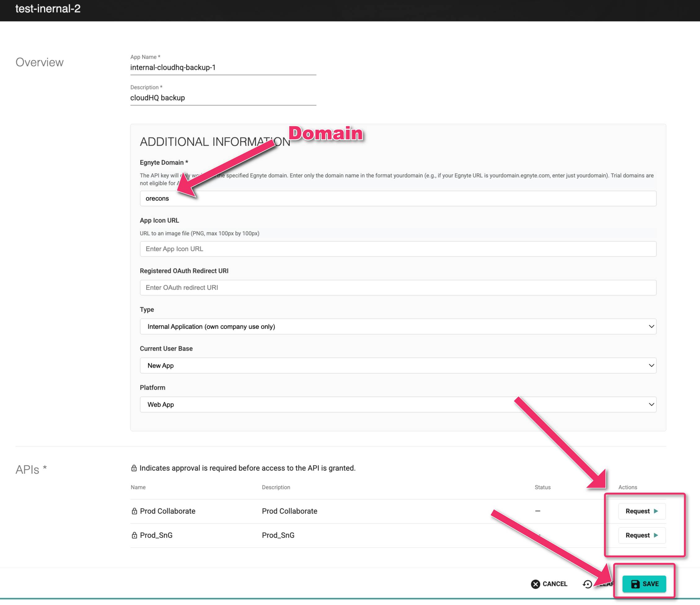
Task: Click lock icon next to Prod_SnG
Action: (x=134, y=535)
